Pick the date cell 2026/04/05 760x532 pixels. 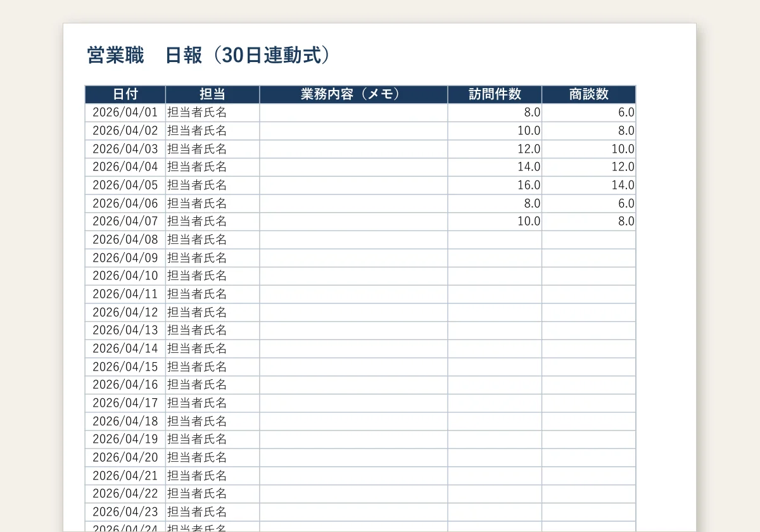(x=125, y=186)
